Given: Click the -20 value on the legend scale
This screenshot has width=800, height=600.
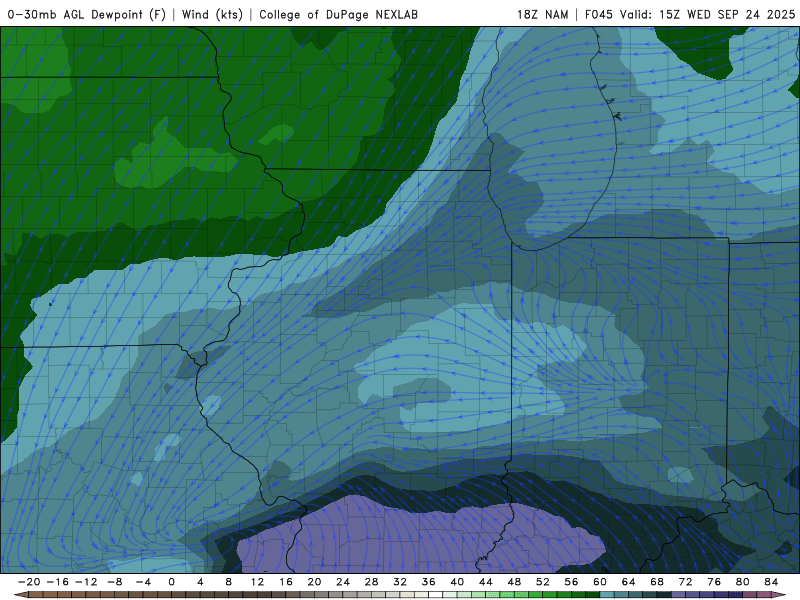Looking at the screenshot, I should coord(29,582).
